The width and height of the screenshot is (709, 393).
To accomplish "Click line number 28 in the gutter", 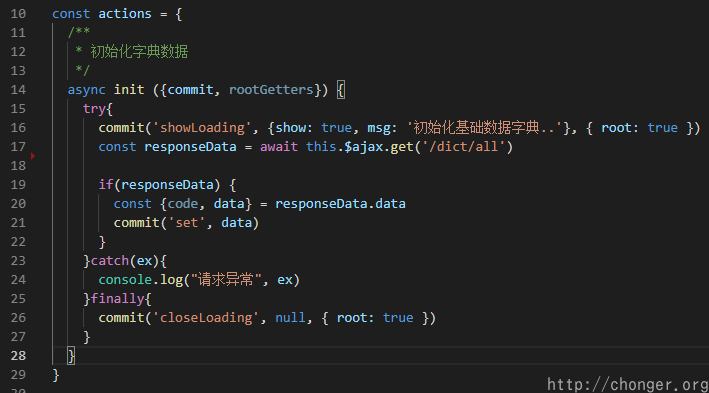I will [x=18, y=355].
